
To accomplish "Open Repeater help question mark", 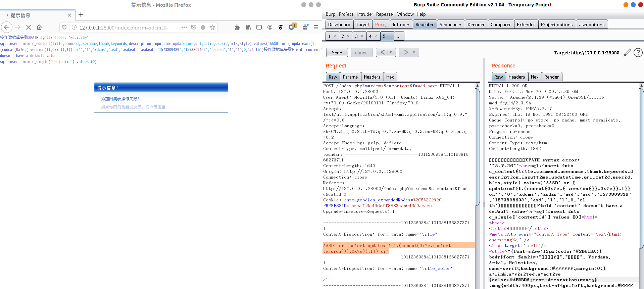I will click(638, 53).
